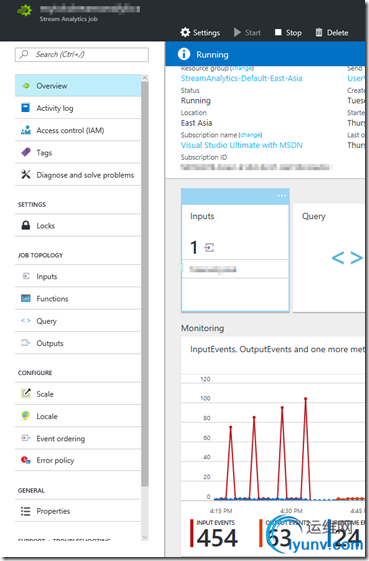Click the Access control people icon
Image resolution: width=369 pixels, height=561 pixels.
[26, 130]
